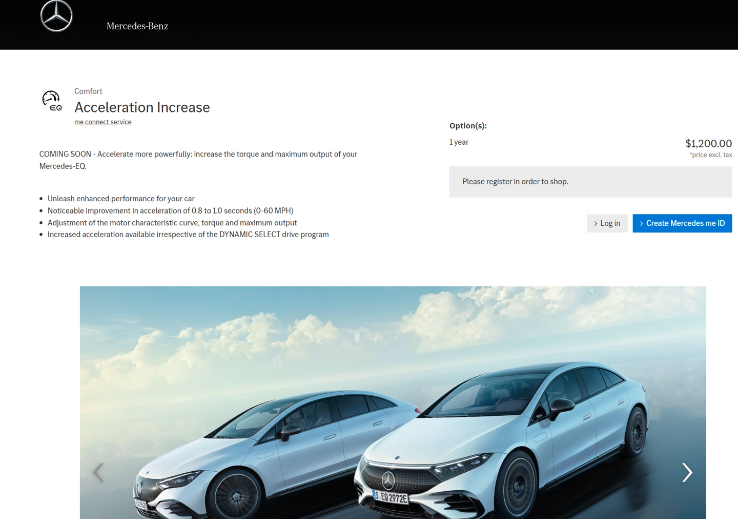Screen dimensions: 739x519
Task: Click the 'Please register in order to shop' notice
Action: tap(515, 182)
